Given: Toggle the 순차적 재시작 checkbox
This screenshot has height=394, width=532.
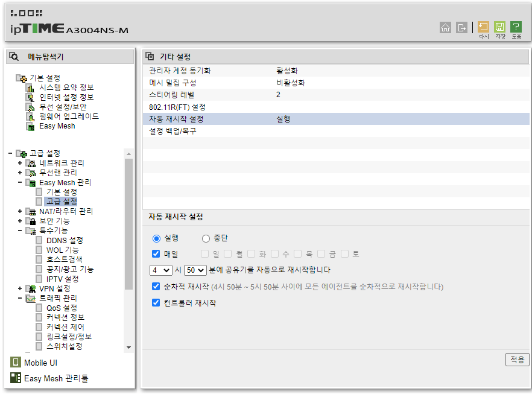Looking at the screenshot, I should click(156, 287).
